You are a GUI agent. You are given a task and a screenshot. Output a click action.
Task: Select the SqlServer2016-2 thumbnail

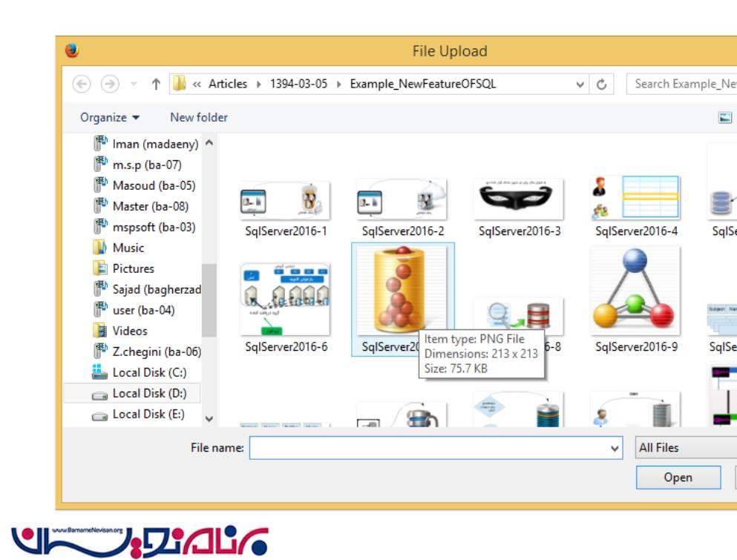402,199
